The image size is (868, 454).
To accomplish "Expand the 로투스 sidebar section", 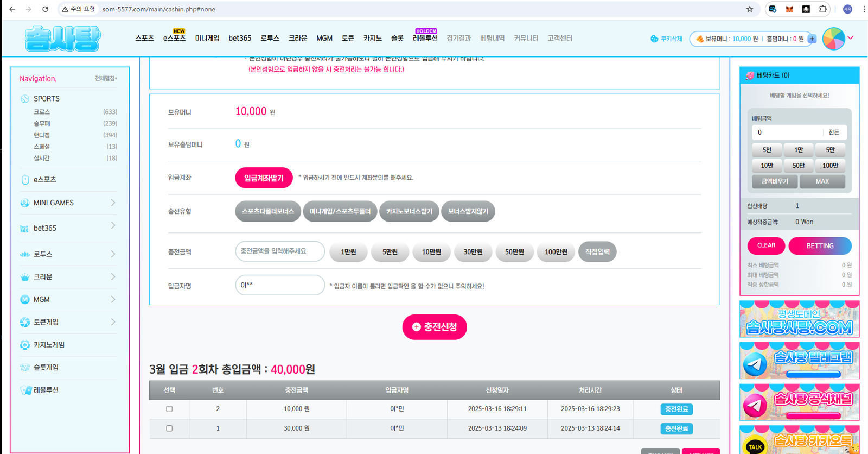I will click(x=113, y=254).
